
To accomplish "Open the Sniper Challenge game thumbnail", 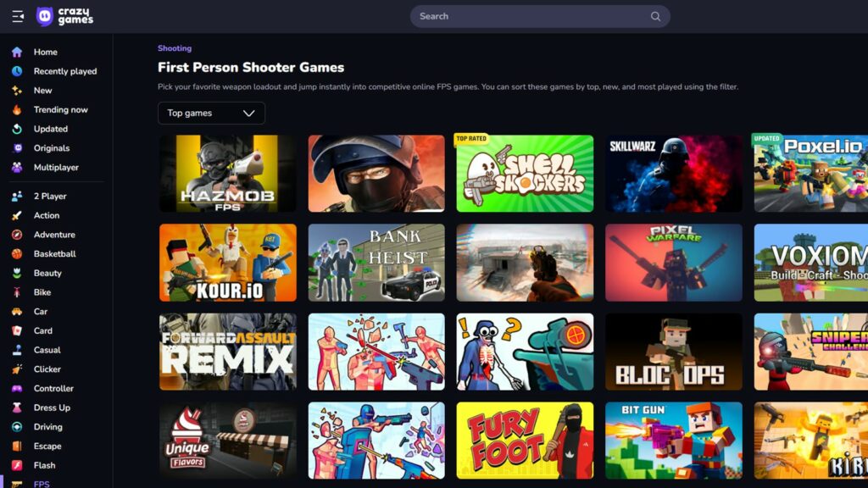I will pos(811,352).
